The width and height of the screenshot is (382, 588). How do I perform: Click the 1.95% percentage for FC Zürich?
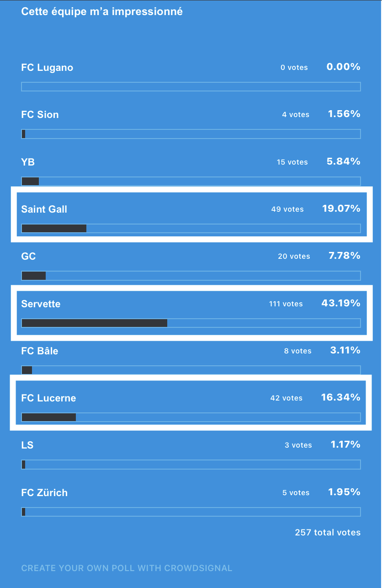click(x=344, y=492)
